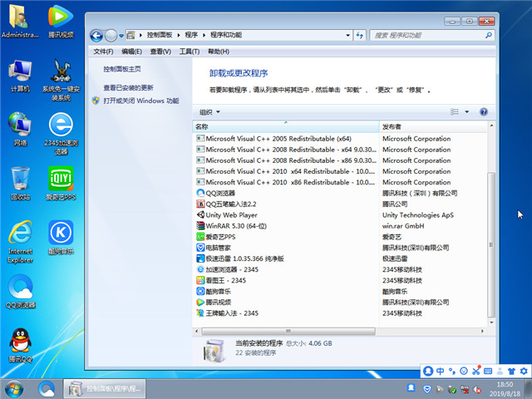Open the 编辑(E) menu
This screenshot has width=532, height=399.
[131, 52]
